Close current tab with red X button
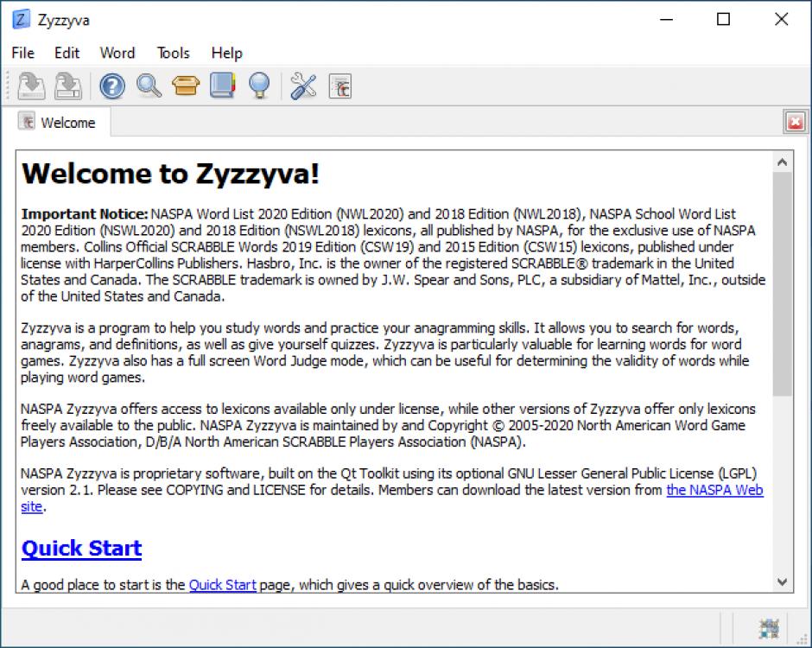This screenshot has width=812, height=648. pyautogui.click(x=795, y=122)
